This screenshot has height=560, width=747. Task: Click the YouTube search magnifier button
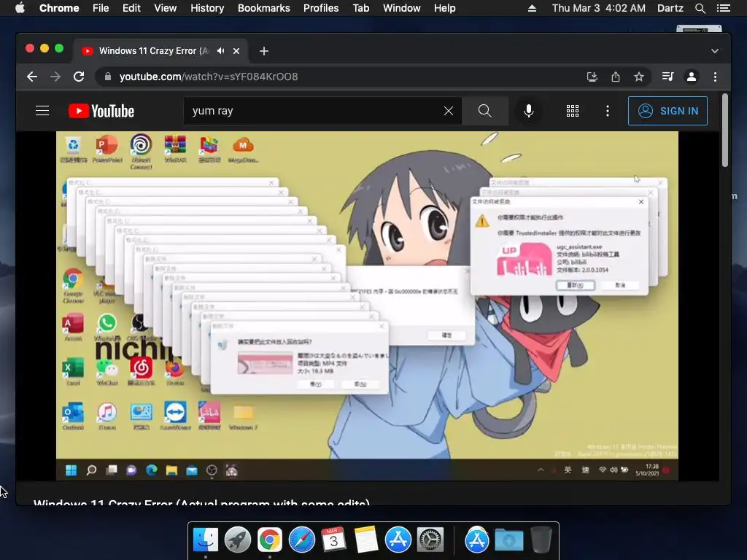pyautogui.click(x=484, y=111)
